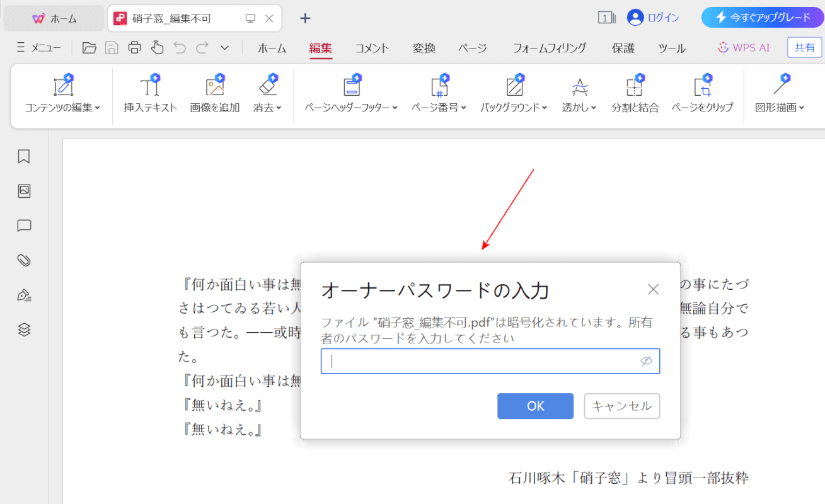This screenshot has width=825, height=504.
Task: Switch to the 変換 ribbon tab
Action: tap(424, 48)
